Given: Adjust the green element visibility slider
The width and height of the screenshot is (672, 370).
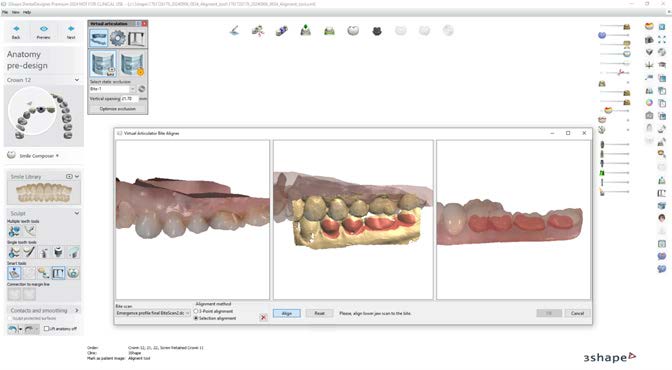Looking at the screenshot, I should coord(615,173).
